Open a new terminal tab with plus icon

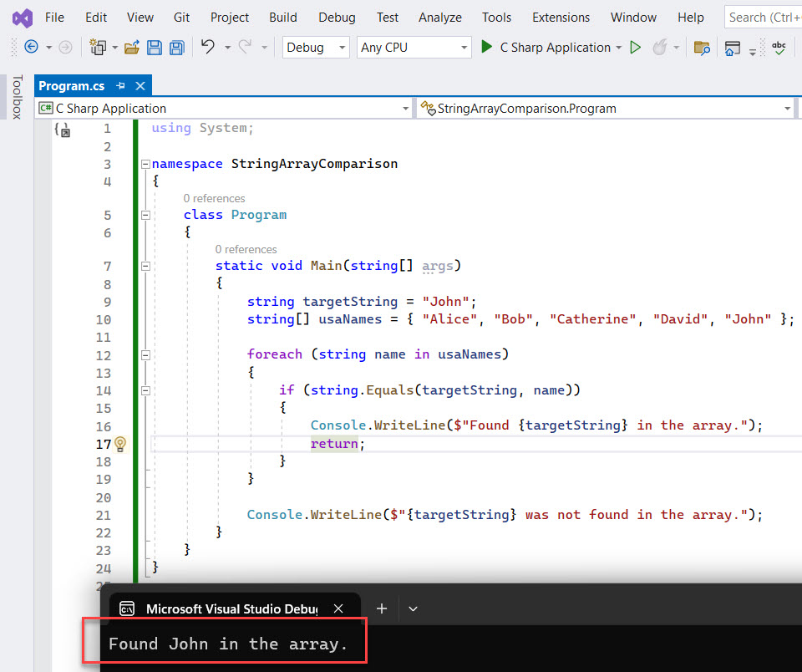(382, 608)
